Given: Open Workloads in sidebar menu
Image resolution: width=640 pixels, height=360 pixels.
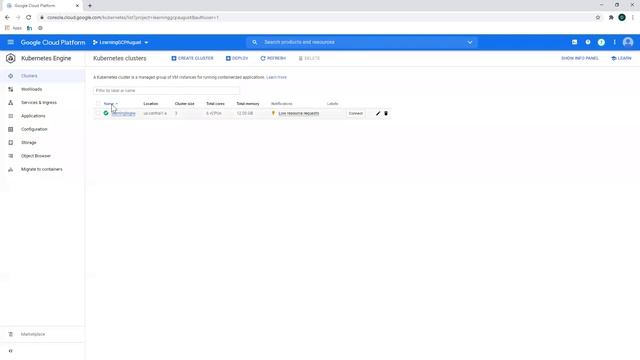Looking at the screenshot, I should 31,89.
